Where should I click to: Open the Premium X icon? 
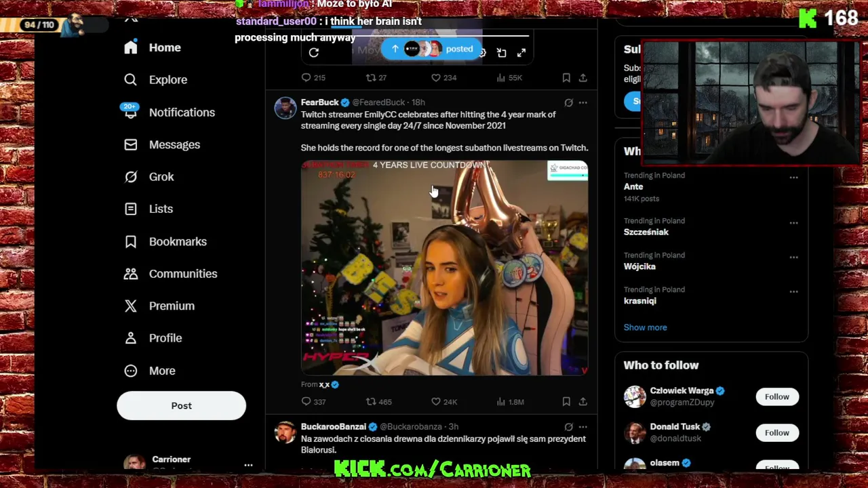pyautogui.click(x=130, y=306)
